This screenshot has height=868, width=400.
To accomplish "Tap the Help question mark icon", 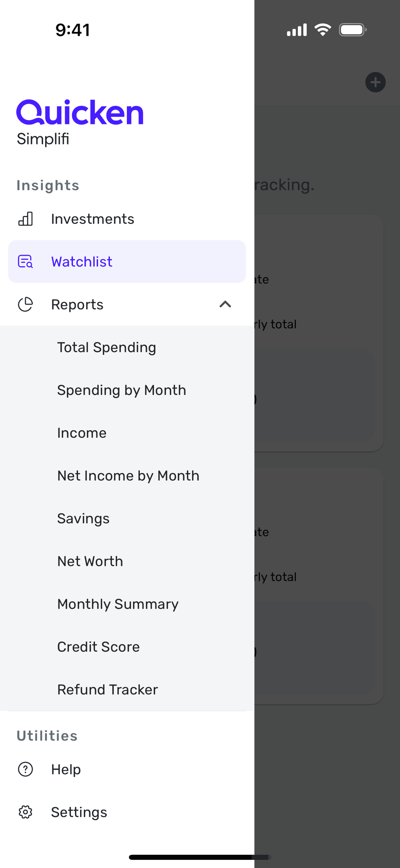I will 25,769.
